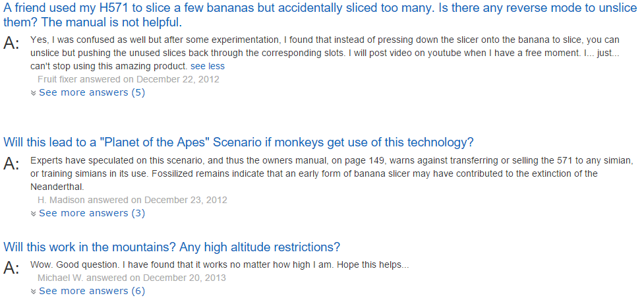Open the high altitude restrictions question
Screen dimensions: 644x306
(171, 247)
